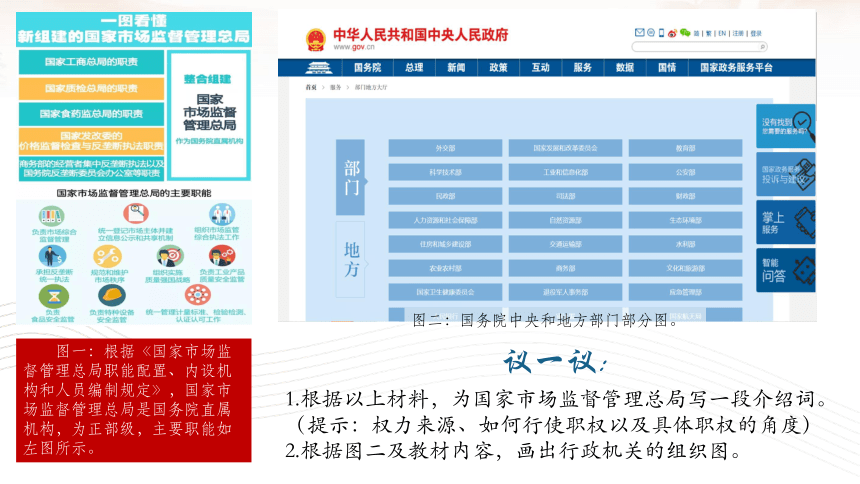Click the email envelope icon in header

pos(640,33)
